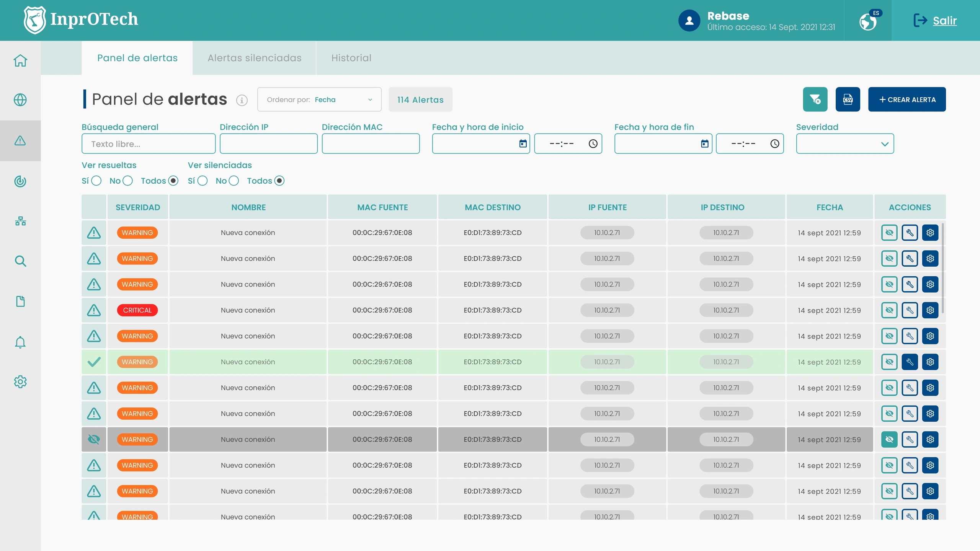Click the wrench icon in the green resolved row
Image resolution: width=980 pixels, height=551 pixels.
tap(910, 362)
